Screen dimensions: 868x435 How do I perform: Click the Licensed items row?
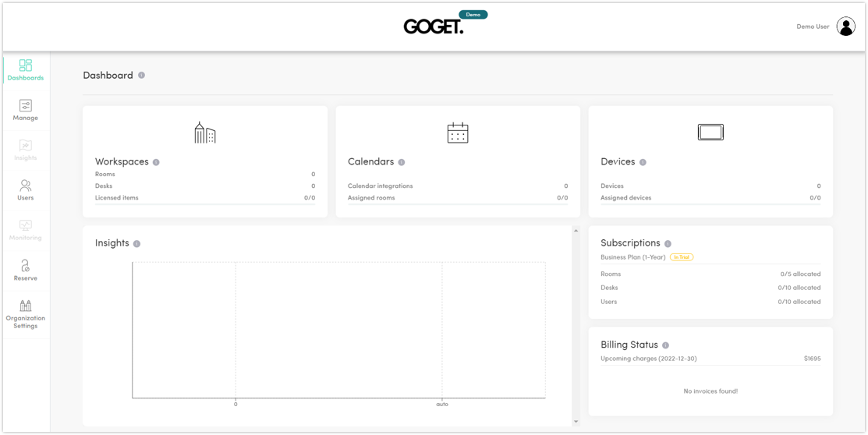205,197
